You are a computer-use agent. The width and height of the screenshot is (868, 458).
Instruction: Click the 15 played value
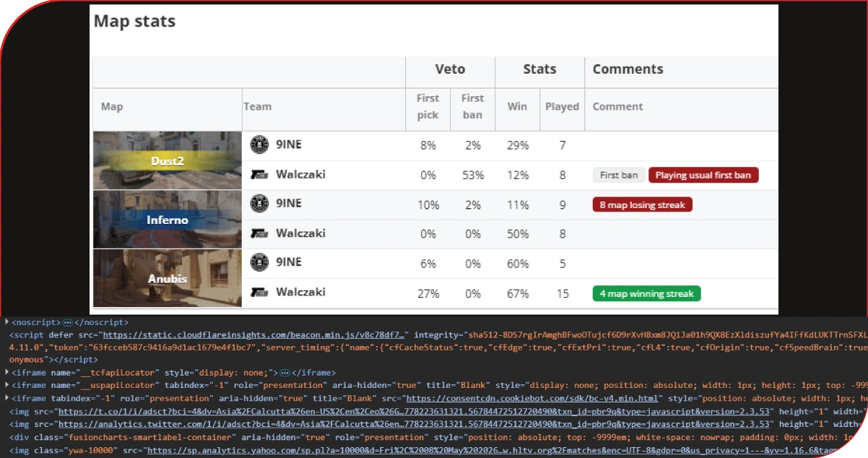(x=562, y=294)
